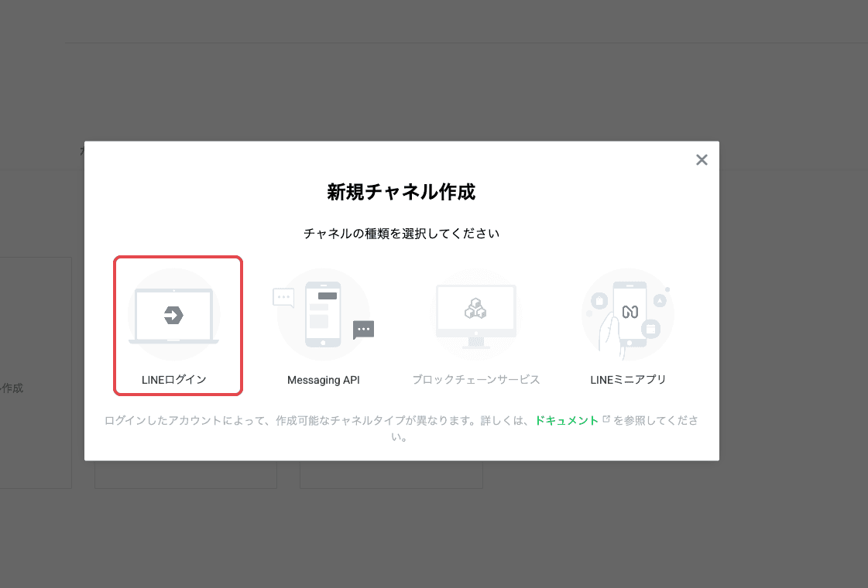Click the チャネルの種類を選択してください text
The width and height of the screenshot is (868, 588).
tap(401, 234)
